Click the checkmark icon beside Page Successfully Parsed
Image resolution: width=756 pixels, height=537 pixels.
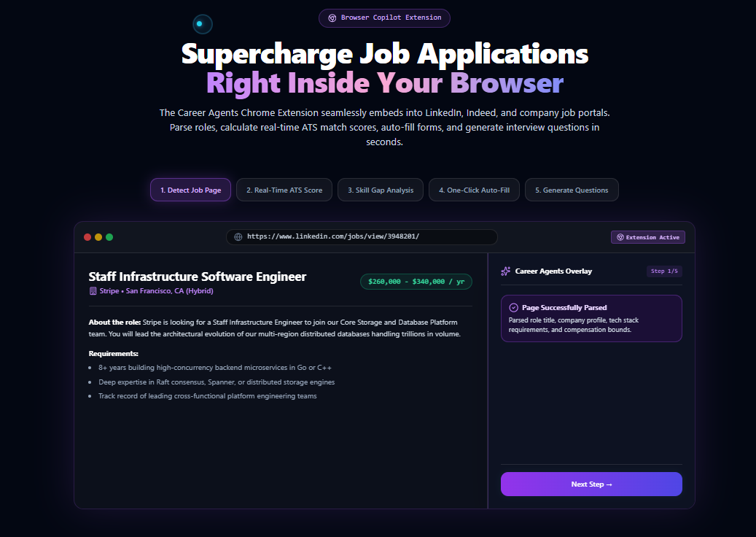pyautogui.click(x=513, y=308)
